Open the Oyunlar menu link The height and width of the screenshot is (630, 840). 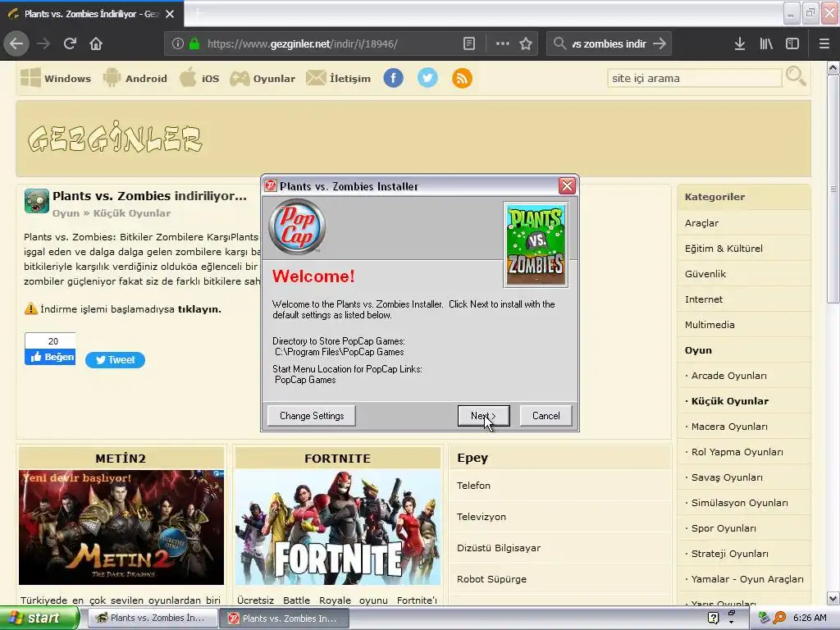(262, 78)
